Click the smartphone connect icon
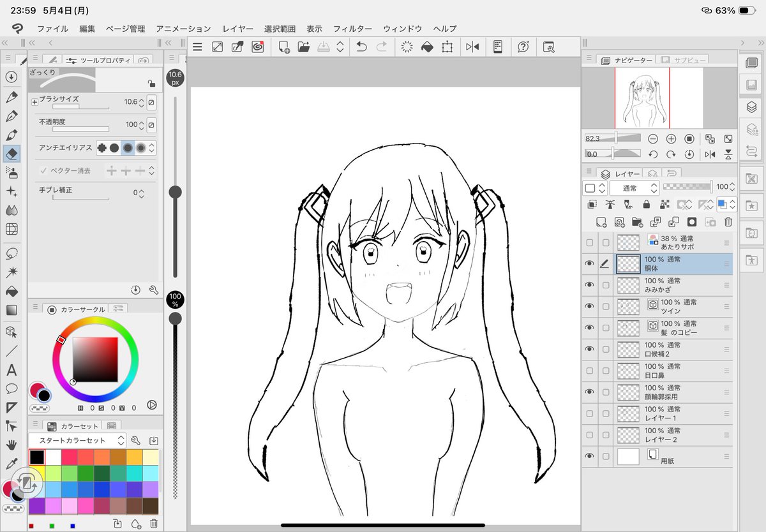The height and width of the screenshot is (532, 766). [x=499, y=47]
